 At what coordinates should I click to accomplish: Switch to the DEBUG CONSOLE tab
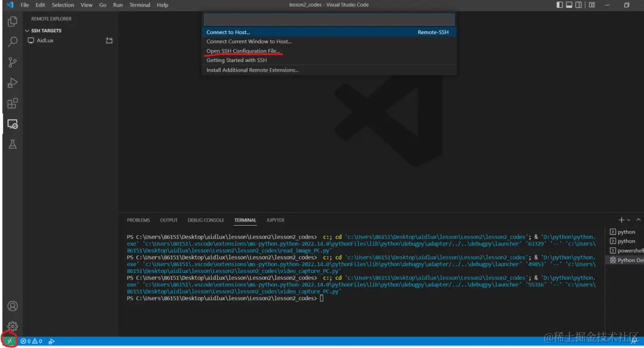pos(206,220)
